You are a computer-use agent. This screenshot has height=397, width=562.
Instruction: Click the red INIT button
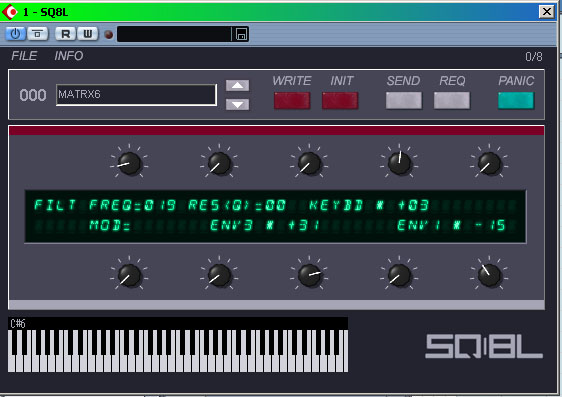pyautogui.click(x=340, y=100)
